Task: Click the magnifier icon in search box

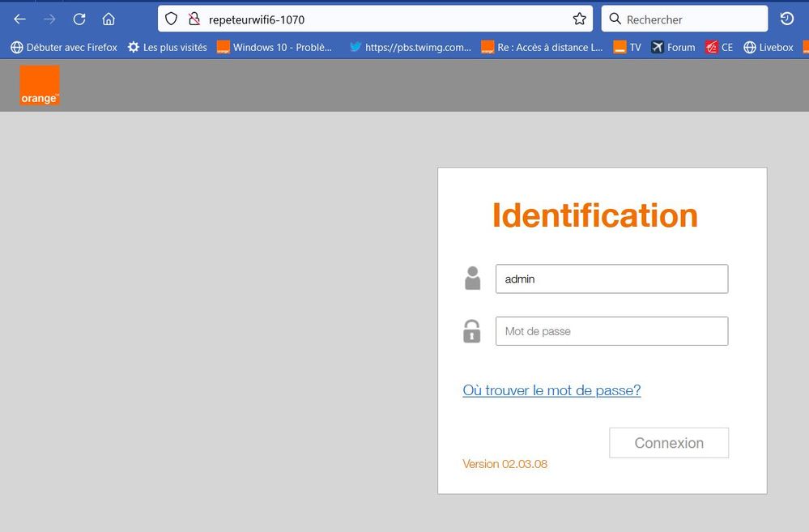Action: click(615, 19)
